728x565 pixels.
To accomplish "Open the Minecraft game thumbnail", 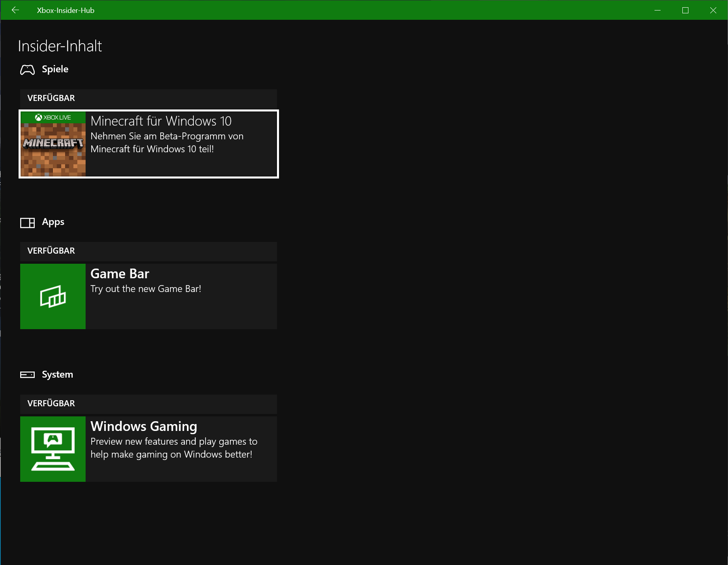I will (x=53, y=144).
